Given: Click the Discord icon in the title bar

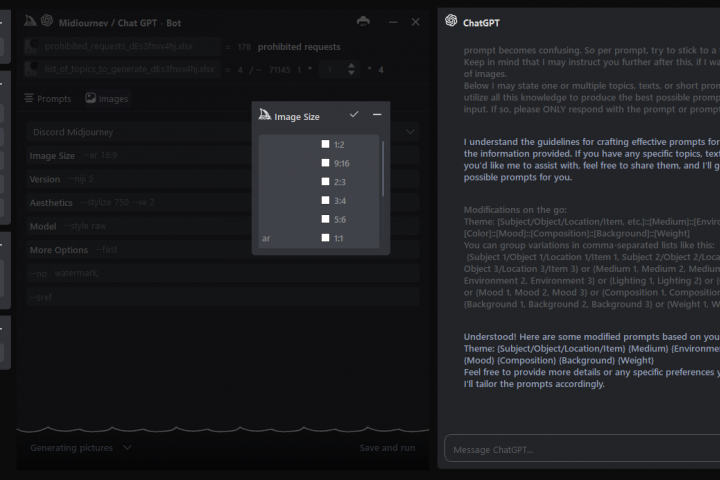Looking at the screenshot, I should click(363, 21).
